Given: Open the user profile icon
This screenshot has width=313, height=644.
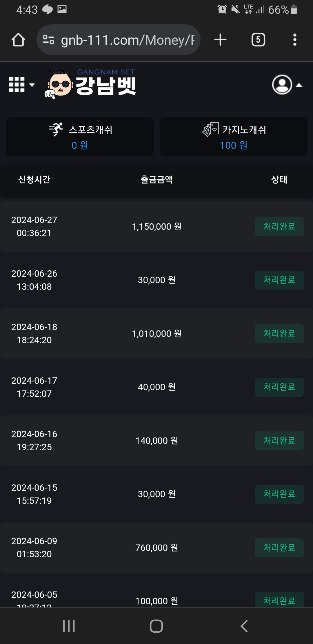Looking at the screenshot, I should (x=282, y=85).
